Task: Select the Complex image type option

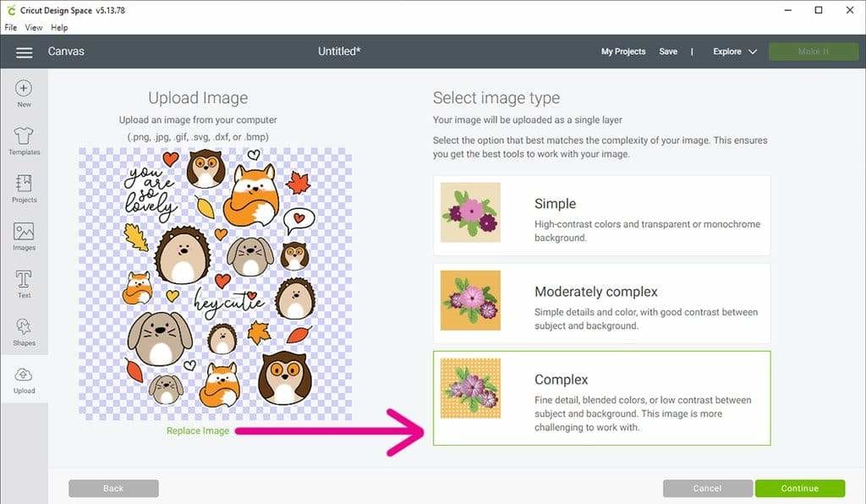Action: [x=601, y=397]
